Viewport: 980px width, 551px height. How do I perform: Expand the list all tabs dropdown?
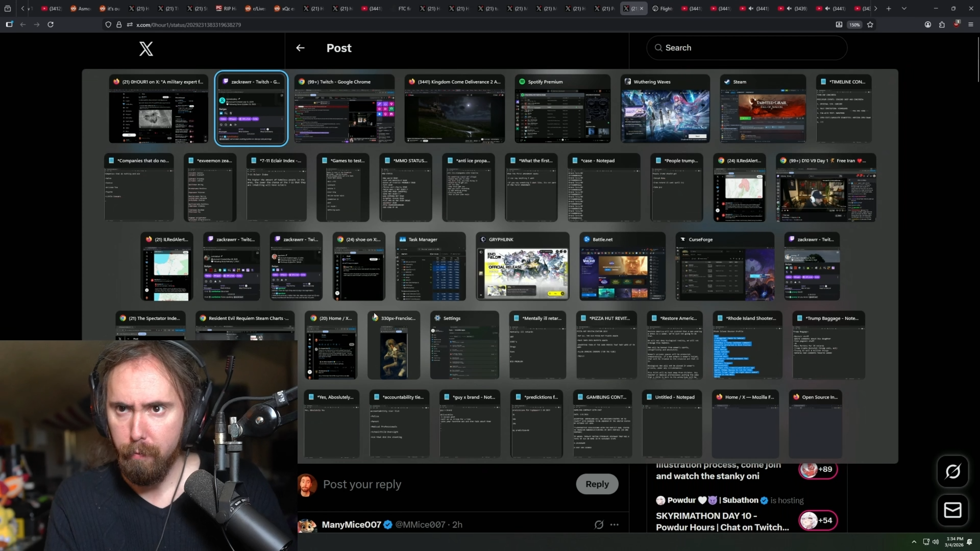coord(904,9)
